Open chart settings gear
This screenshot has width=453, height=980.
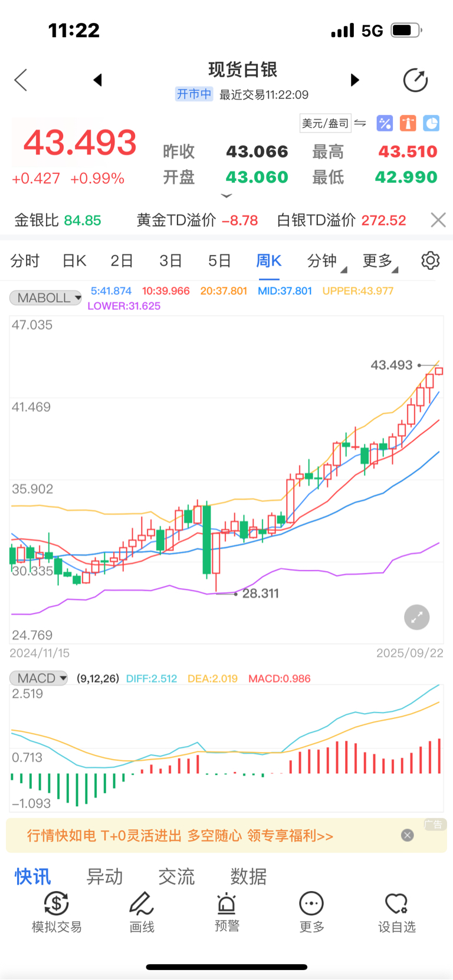[431, 260]
